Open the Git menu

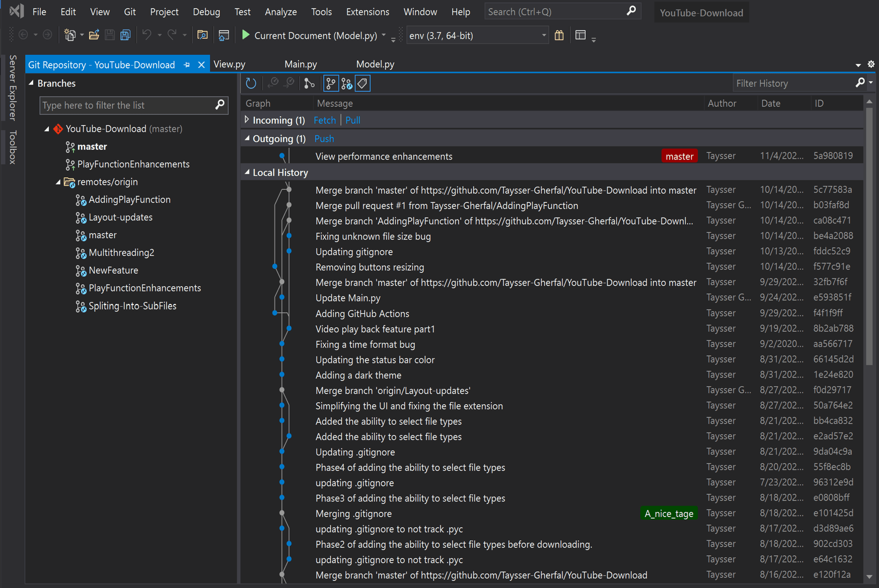point(129,12)
